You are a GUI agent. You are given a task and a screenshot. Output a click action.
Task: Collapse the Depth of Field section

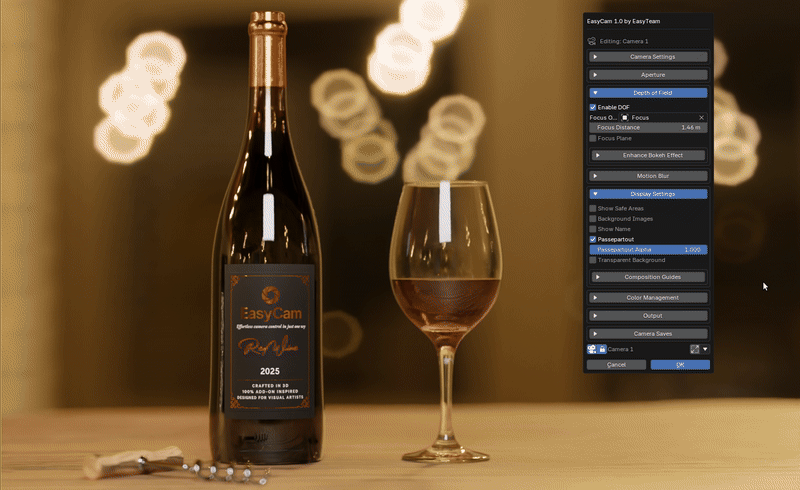tap(648, 93)
